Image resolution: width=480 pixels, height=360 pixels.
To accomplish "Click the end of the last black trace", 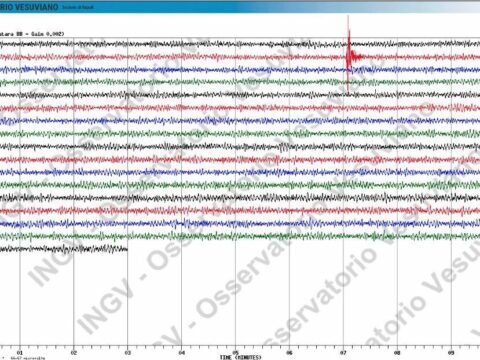I will point(127,249).
